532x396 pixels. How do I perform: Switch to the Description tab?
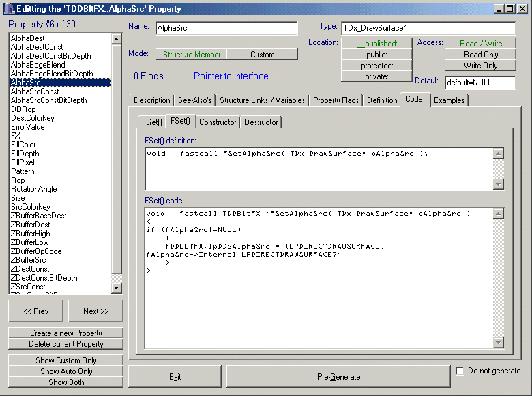click(151, 100)
